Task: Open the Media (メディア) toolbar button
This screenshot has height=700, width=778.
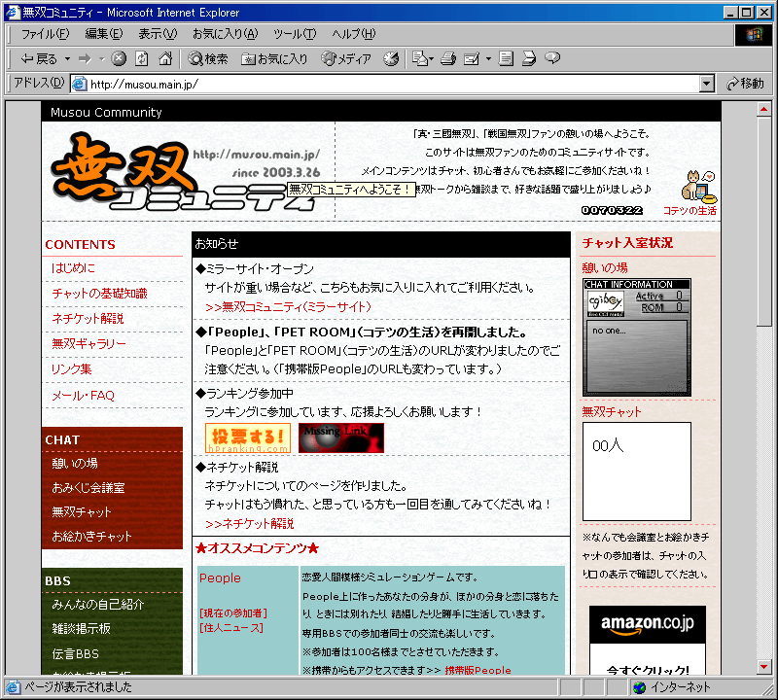Action: [x=346, y=59]
